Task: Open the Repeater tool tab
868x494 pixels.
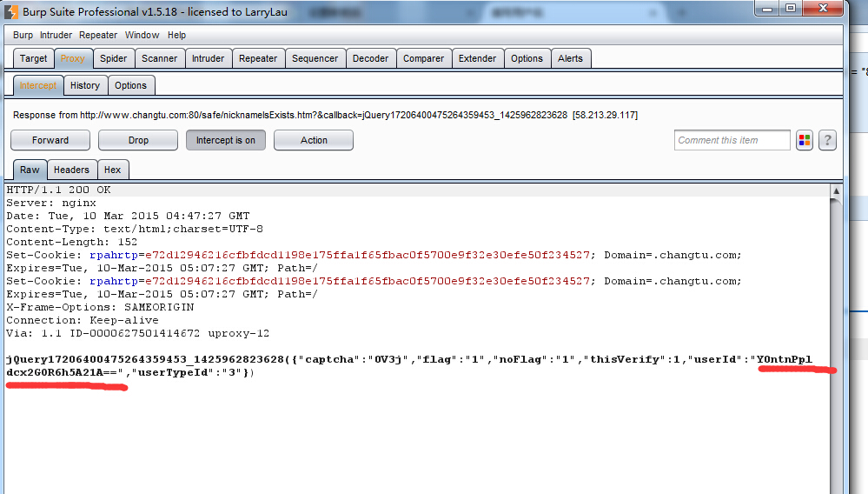Action: (258, 58)
